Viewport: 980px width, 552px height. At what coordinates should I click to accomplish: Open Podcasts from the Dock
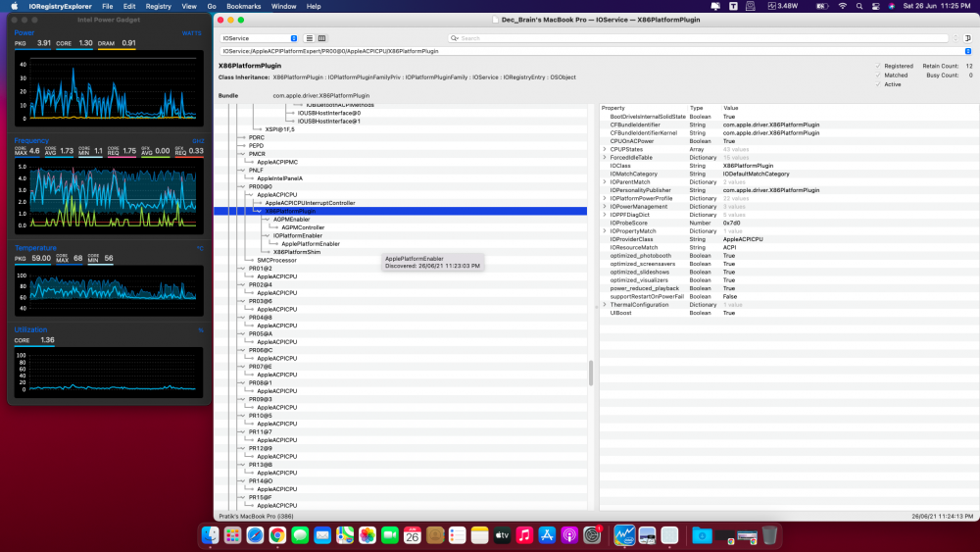point(570,535)
